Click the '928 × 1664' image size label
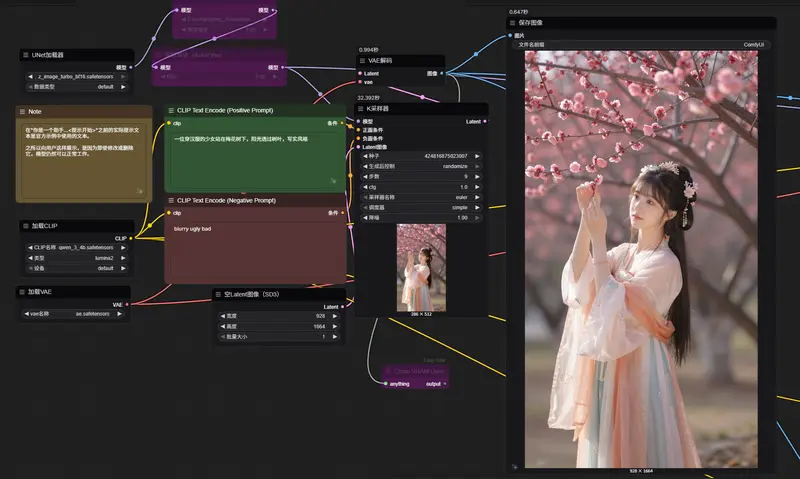This screenshot has height=479, width=800. point(641,471)
